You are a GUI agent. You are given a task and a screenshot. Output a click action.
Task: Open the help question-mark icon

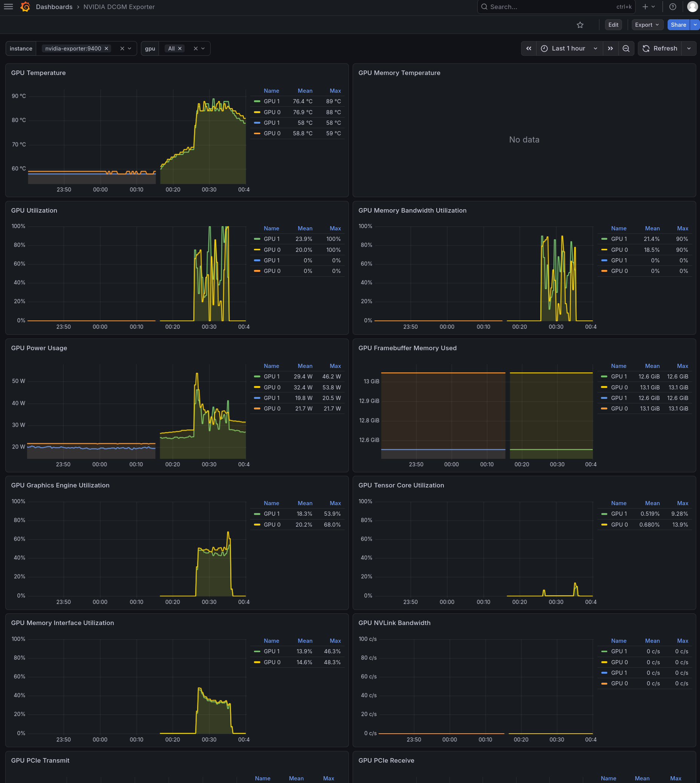(x=672, y=7)
